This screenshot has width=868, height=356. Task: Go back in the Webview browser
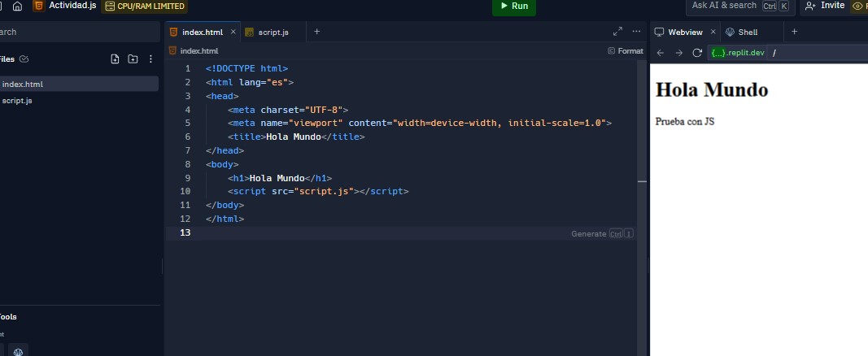click(660, 53)
